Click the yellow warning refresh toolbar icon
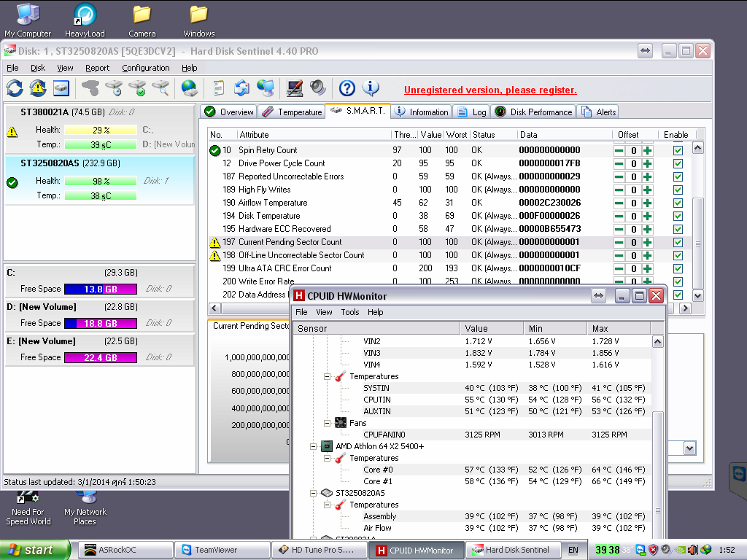The image size is (747, 560). [38, 88]
